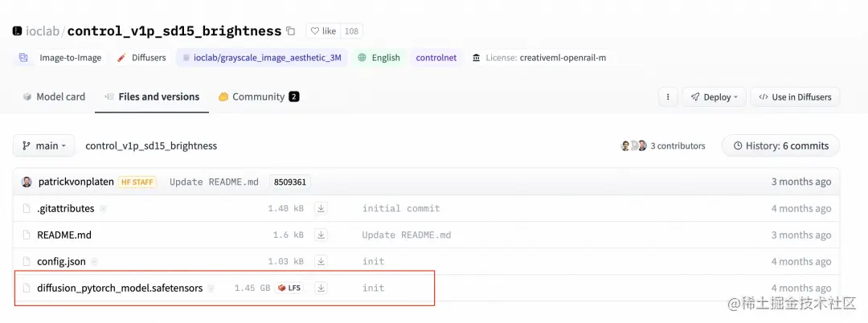The width and height of the screenshot is (868, 323).
Task: Click the file icon beside diffusion_pytorch_model.safetensors
Action: coord(26,288)
